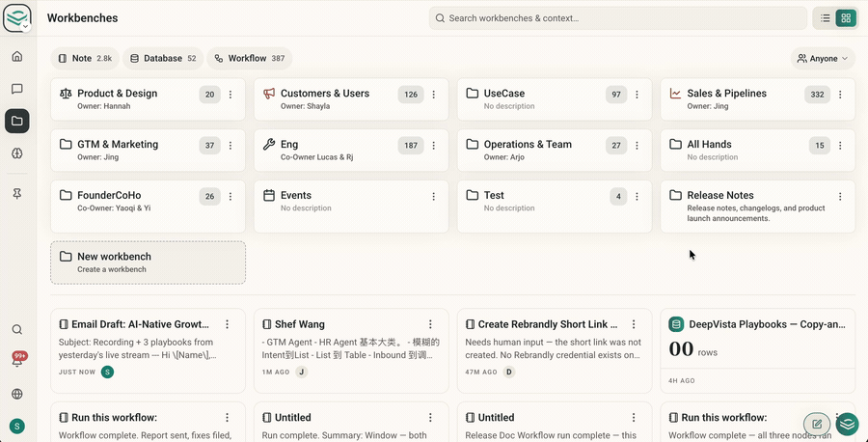Open more options for UseCase workbench
This screenshot has width=868, height=442.
637,95
